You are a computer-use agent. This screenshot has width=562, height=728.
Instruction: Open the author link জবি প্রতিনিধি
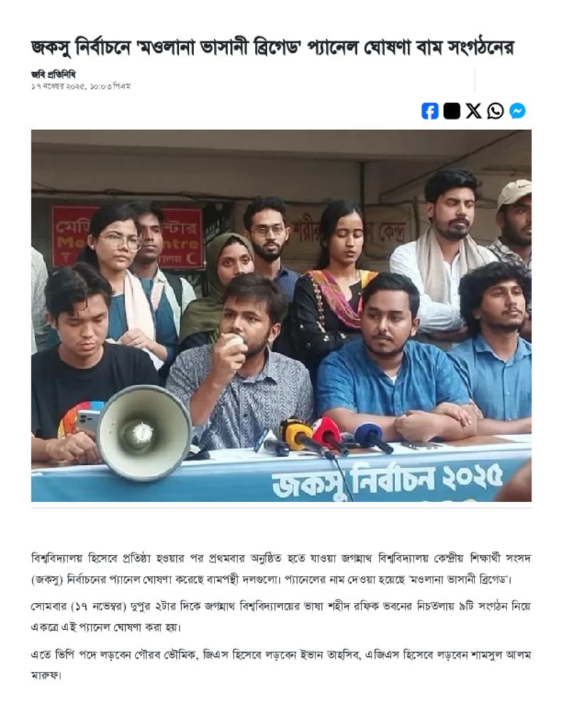point(53,74)
